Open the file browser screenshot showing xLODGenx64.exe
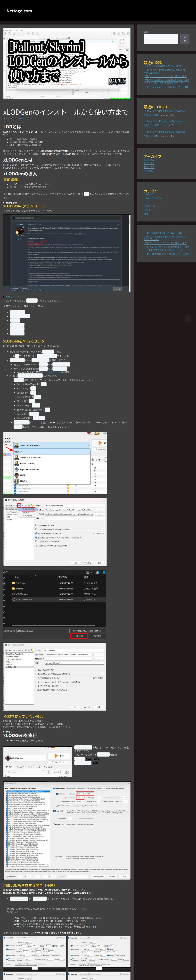This screenshot has width=196, height=980. click(x=55, y=605)
